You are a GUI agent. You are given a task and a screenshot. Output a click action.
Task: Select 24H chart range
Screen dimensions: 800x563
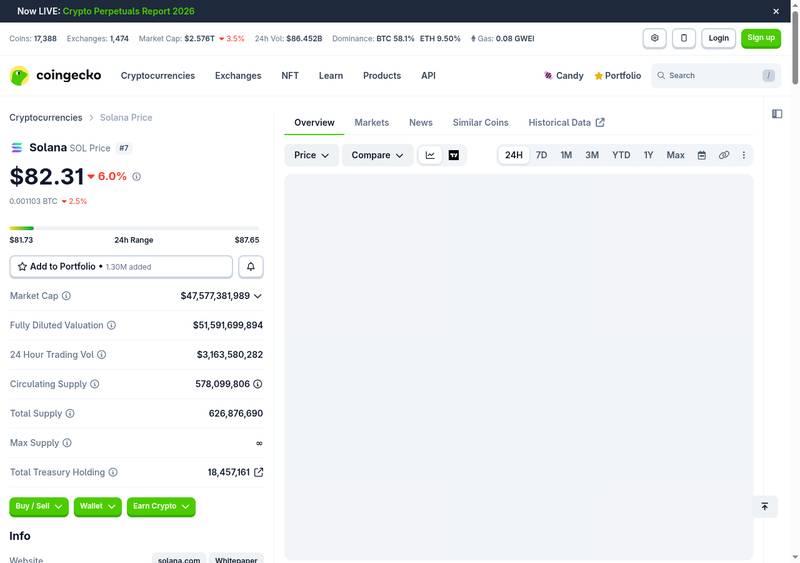pos(514,155)
